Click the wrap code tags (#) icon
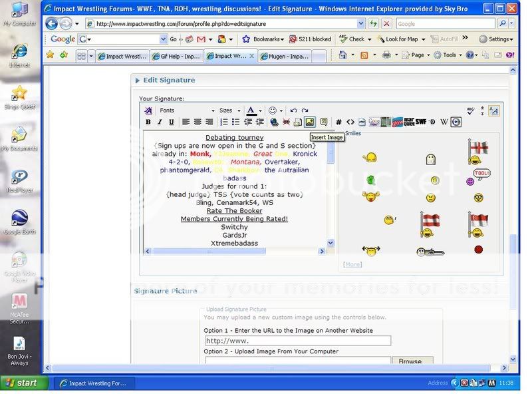The height and width of the screenshot is (394, 532). coord(338,122)
